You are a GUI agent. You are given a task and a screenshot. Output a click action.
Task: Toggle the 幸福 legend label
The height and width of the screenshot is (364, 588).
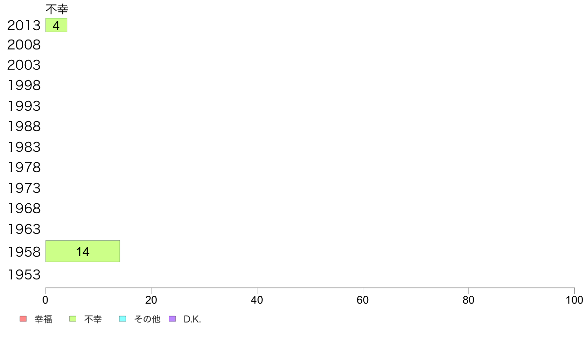click(43, 319)
